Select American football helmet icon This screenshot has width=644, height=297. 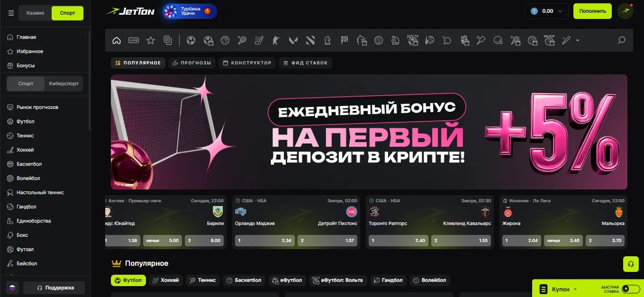[498, 40]
